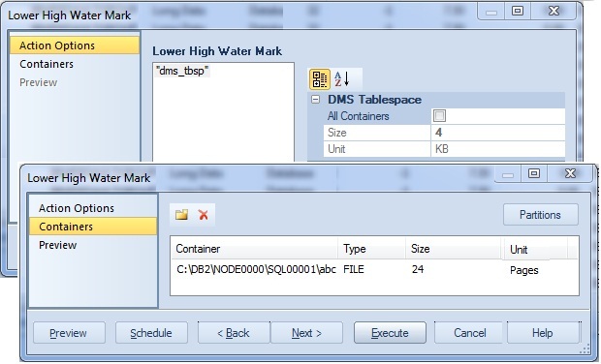The width and height of the screenshot is (601, 364).
Task: Enable the All Containers checkbox
Action: tap(439, 115)
